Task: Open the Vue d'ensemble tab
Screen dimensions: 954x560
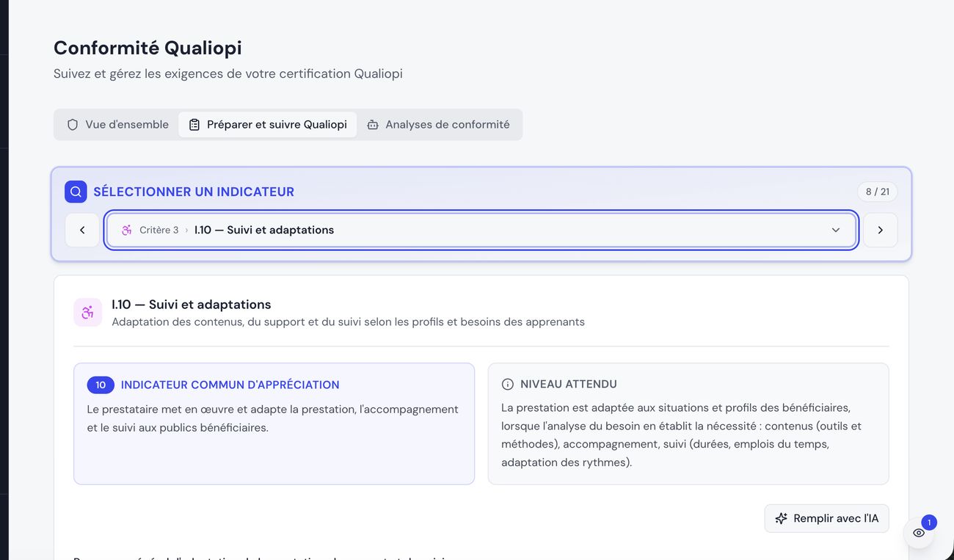Action: [117, 125]
